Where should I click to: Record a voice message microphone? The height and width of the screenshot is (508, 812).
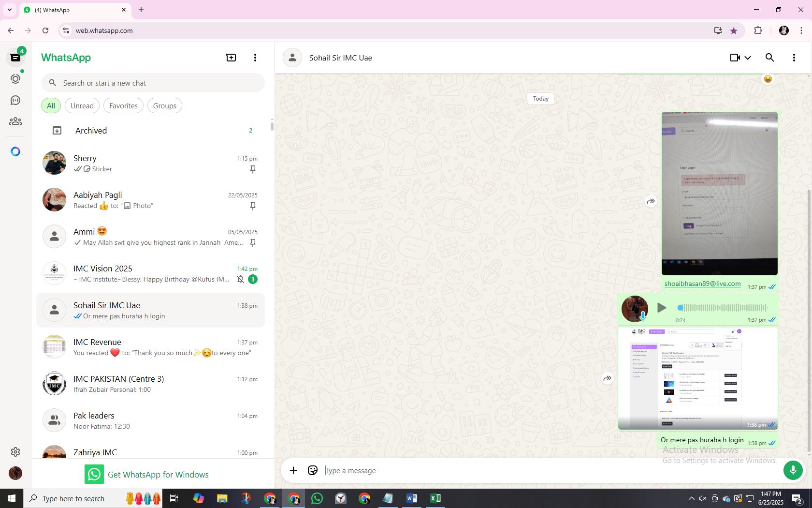[793, 470]
